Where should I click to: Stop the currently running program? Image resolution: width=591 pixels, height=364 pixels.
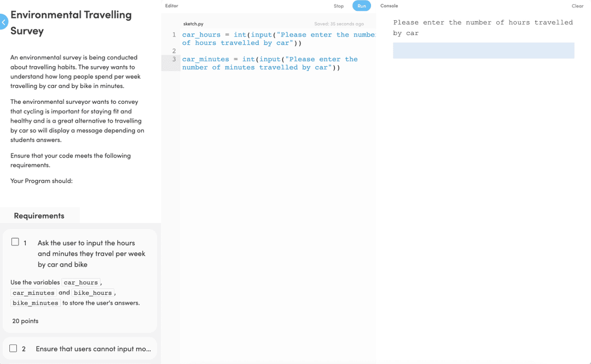pyautogui.click(x=338, y=5)
